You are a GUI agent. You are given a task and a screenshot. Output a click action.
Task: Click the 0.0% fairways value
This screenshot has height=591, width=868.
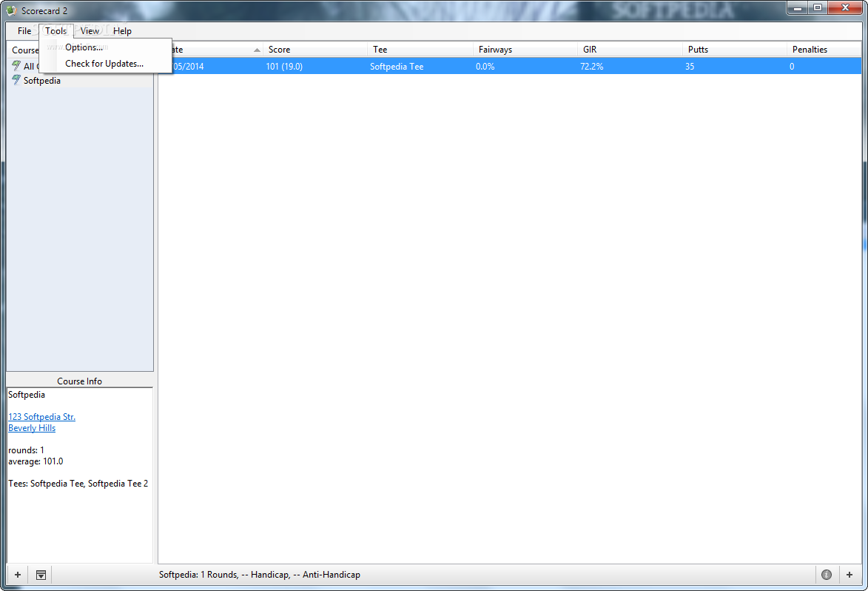(485, 67)
